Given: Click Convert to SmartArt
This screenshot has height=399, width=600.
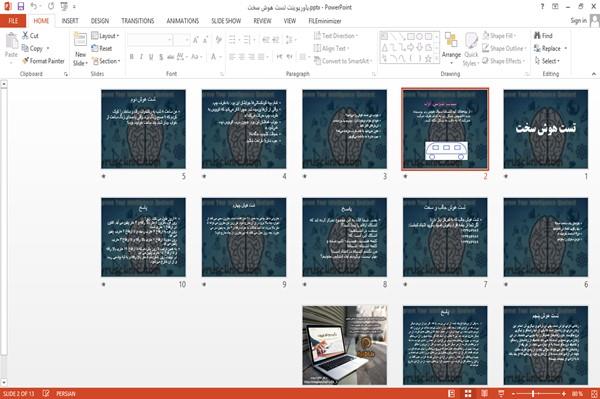Looking at the screenshot, I should pyautogui.click(x=343, y=61).
